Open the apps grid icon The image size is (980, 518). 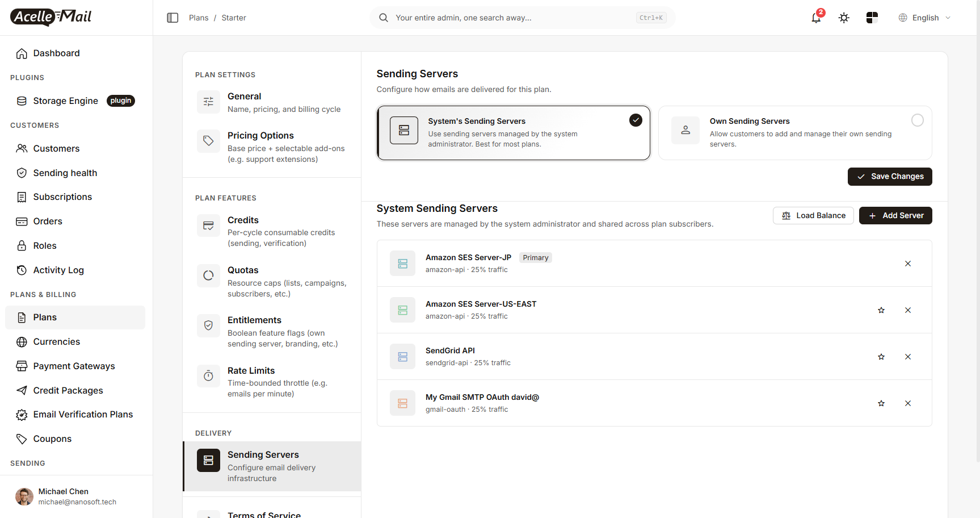coord(872,18)
